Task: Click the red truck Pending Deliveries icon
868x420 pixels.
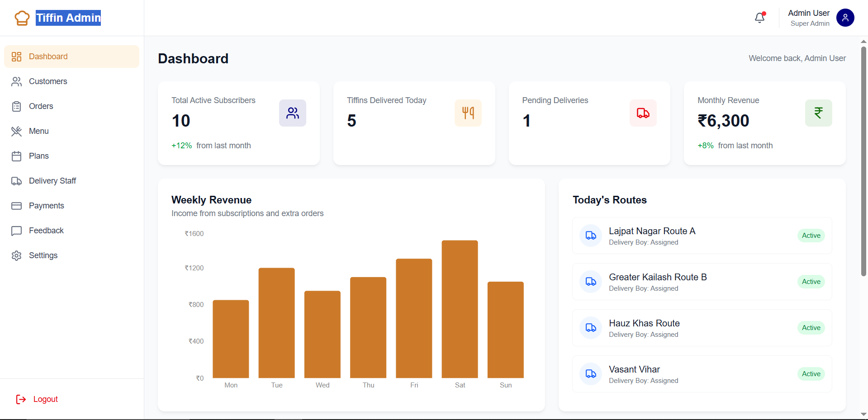Action: point(643,113)
